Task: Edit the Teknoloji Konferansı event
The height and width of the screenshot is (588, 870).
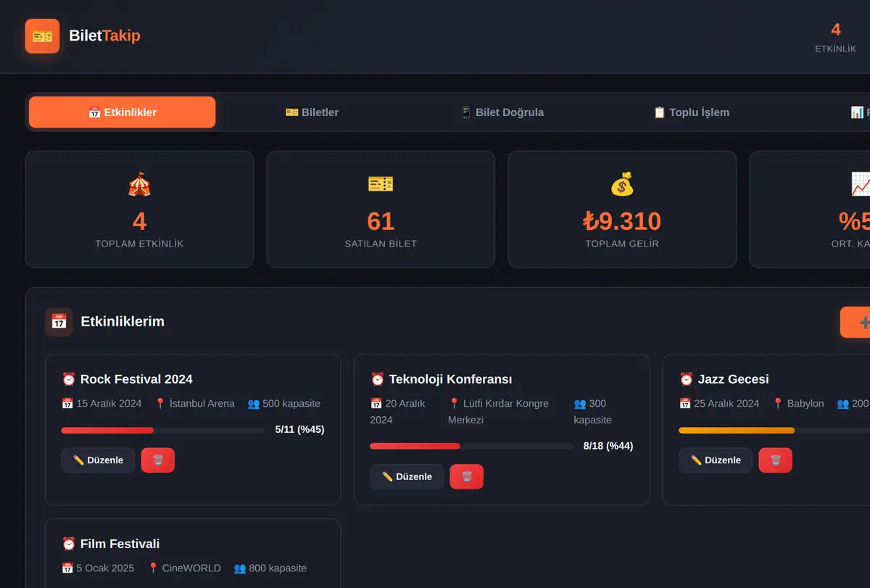Action: click(x=407, y=477)
